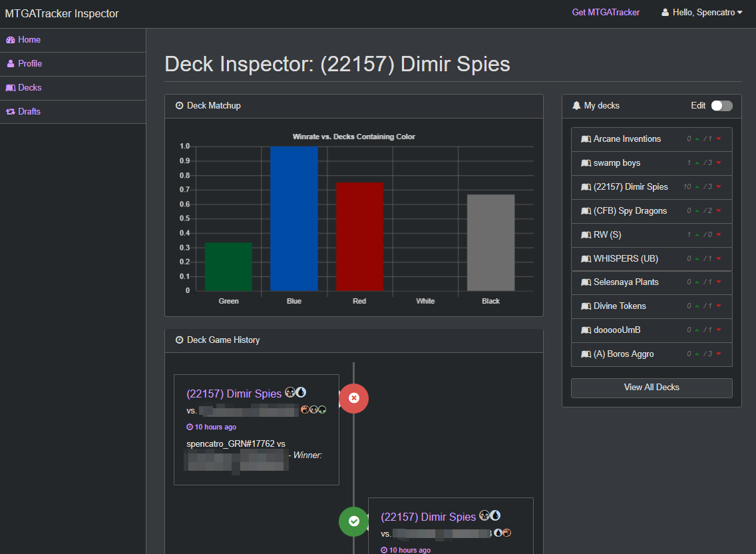Open the second (22157) Dimir Spies game link
Image resolution: width=756 pixels, height=554 pixels.
click(428, 517)
